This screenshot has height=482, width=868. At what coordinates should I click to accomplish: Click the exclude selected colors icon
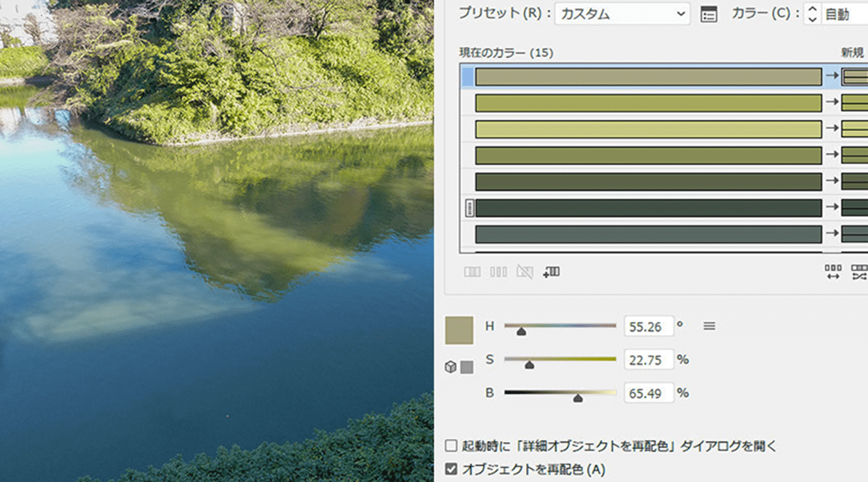pyautogui.click(x=526, y=272)
